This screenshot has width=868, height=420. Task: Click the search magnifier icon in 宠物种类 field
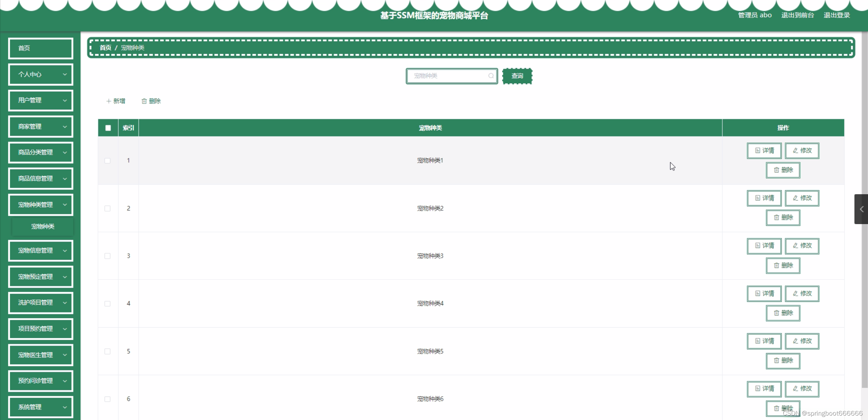click(x=491, y=76)
